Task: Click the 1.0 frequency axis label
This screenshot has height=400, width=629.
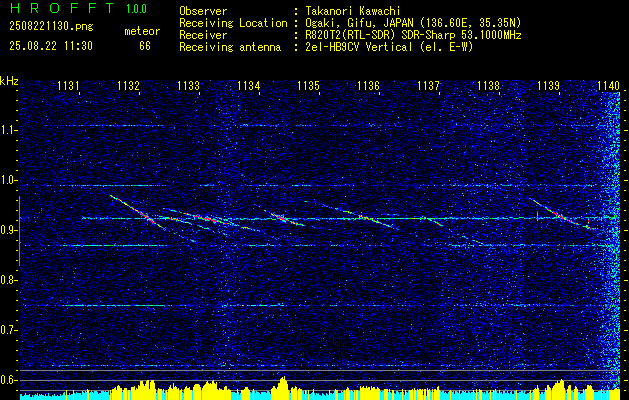Action: (8, 180)
